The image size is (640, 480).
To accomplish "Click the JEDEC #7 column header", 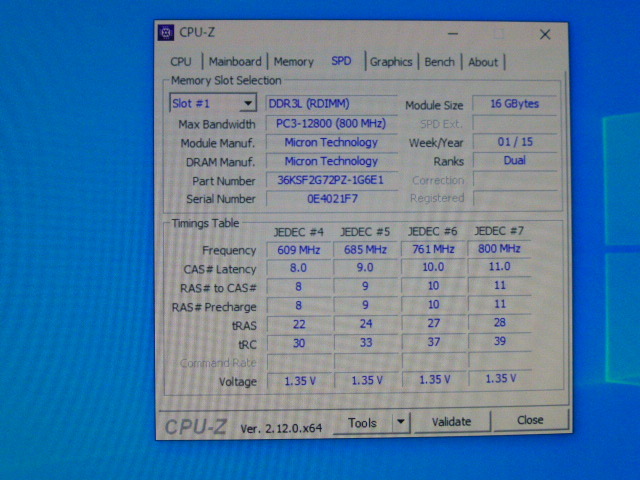I will click(499, 231).
